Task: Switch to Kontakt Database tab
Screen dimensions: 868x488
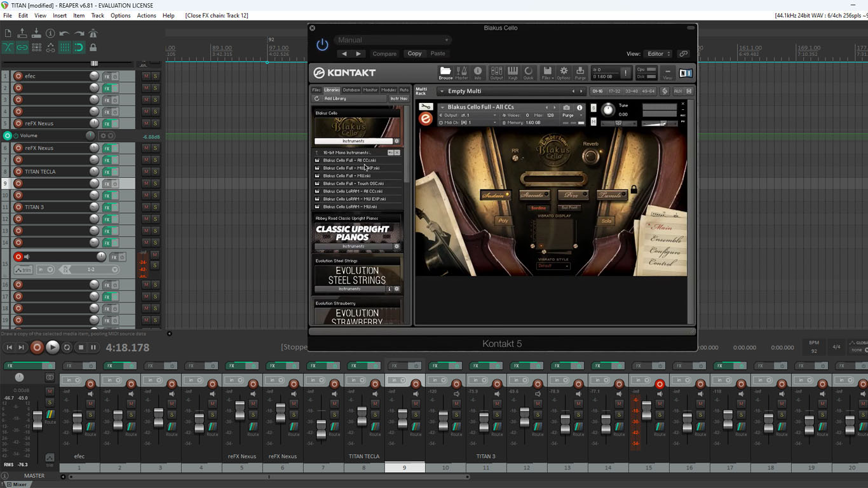Action: pyautogui.click(x=351, y=90)
